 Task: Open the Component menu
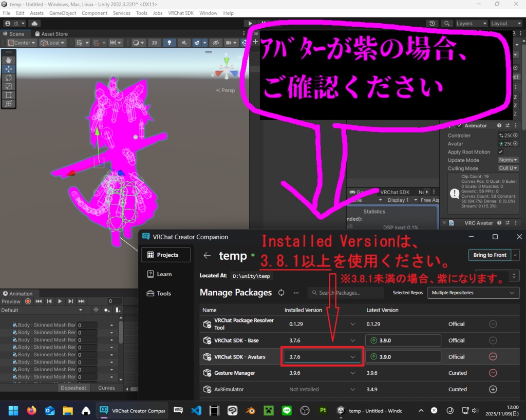click(x=95, y=13)
